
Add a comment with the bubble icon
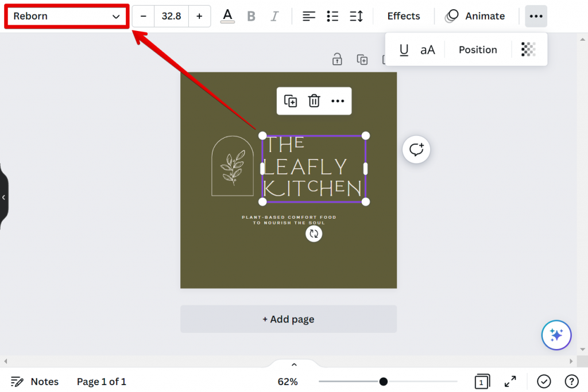click(x=416, y=149)
